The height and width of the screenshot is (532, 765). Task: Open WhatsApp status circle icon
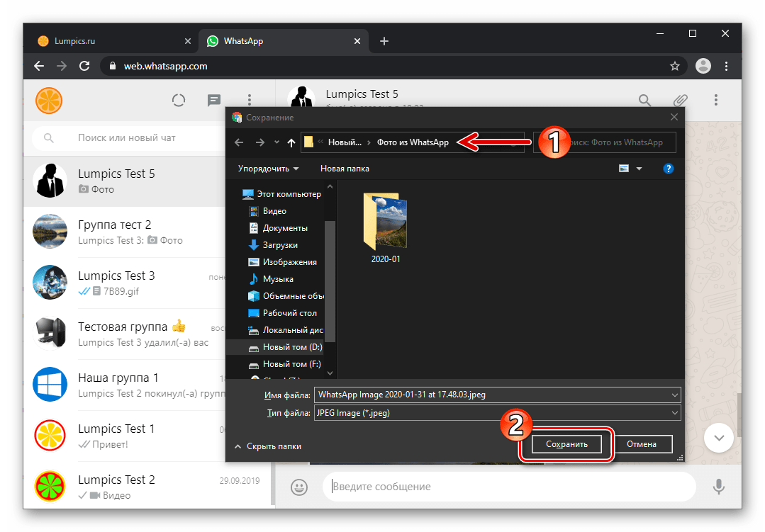[179, 101]
